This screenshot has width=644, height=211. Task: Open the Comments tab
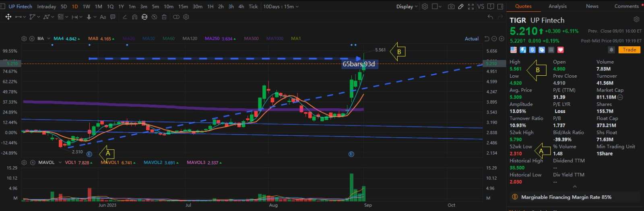pyautogui.click(x=627, y=6)
